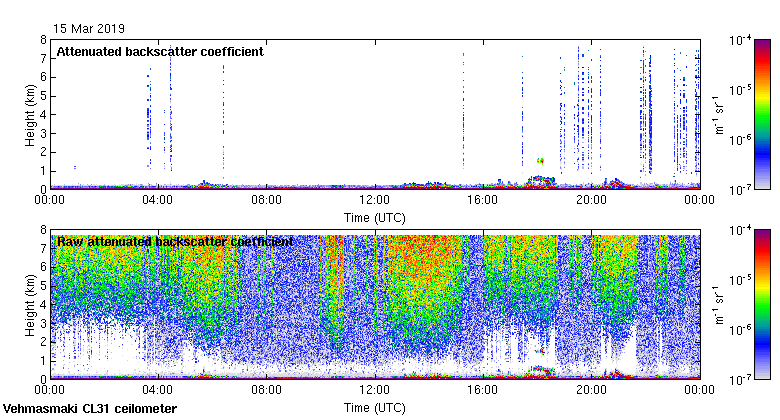780x420 pixels.
Task: Click the 10⁻⁴ label on top colorbar
Action: click(740, 40)
